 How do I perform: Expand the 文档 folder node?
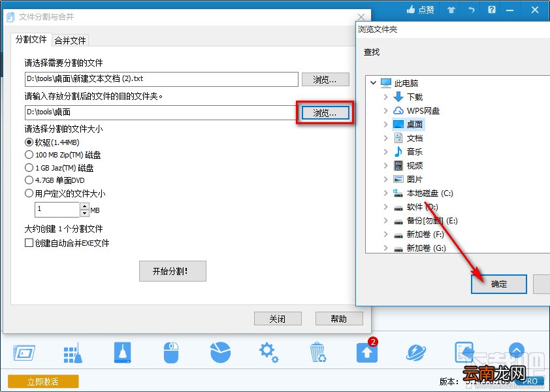(x=386, y=138)
